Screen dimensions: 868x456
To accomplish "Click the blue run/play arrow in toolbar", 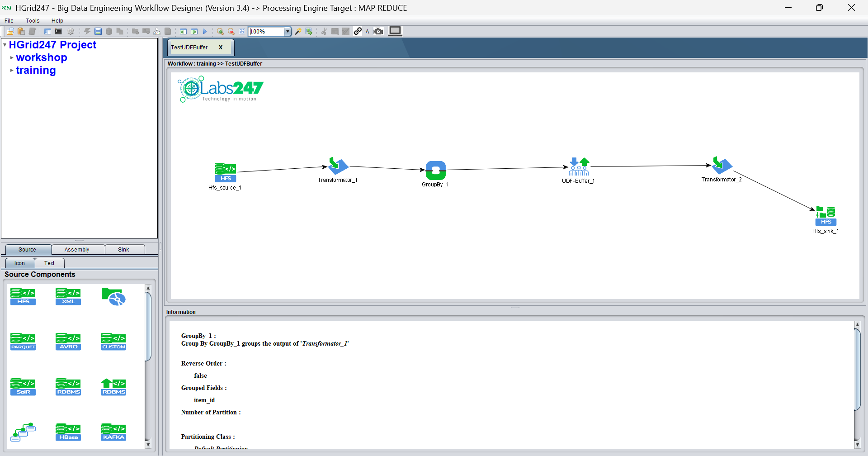I will (x=205, y=31).
